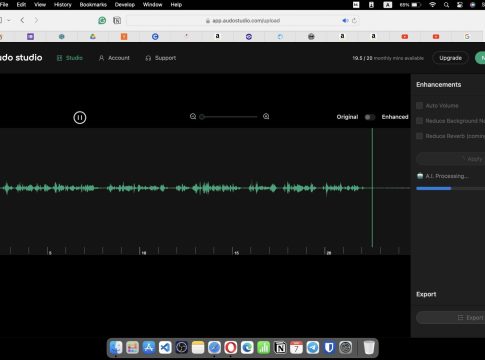The height and width of the screenshot is (360, 485).
Task: Expand the sidebar tab group chevron
Action: click(x=9, y=20)
